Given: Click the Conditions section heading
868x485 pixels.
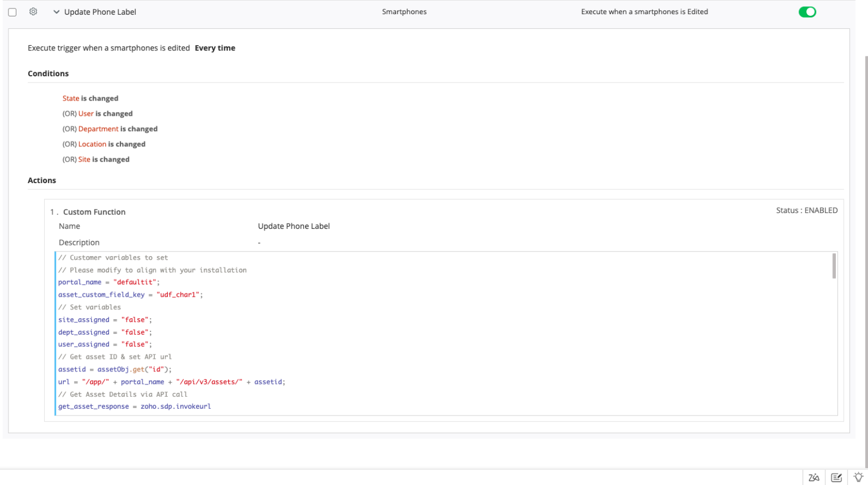Looking at the screenshot, I should [48, 73].
